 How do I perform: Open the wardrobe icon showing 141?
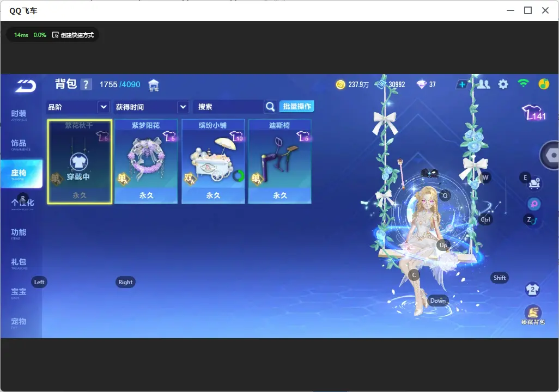(534, 113)
